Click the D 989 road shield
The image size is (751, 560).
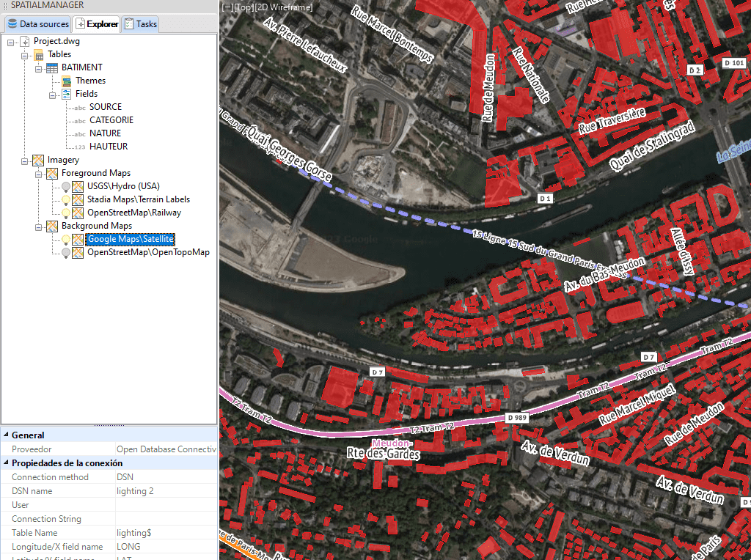(517, 417)
